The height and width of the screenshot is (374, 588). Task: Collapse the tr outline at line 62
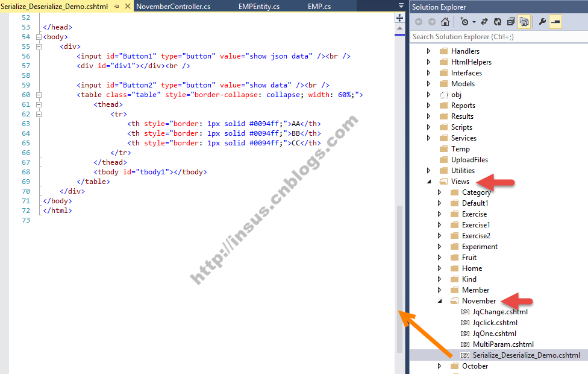click(x=39, y=114)
